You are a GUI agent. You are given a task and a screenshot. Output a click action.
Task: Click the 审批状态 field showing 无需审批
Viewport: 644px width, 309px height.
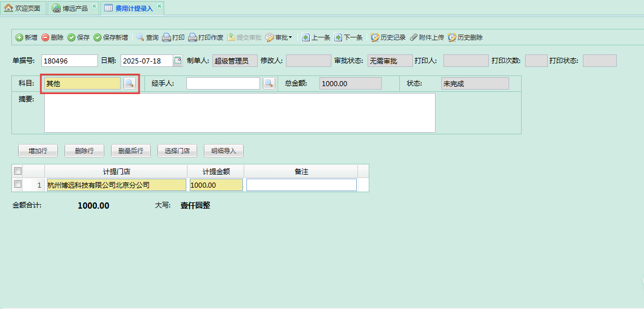pos(390,61)
